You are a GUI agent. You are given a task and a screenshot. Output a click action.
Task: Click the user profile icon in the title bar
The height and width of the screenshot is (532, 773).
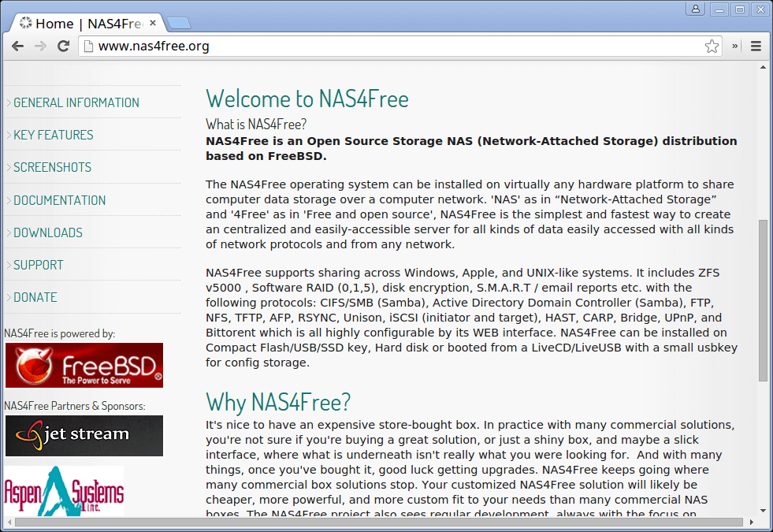(x=696, y=9)
